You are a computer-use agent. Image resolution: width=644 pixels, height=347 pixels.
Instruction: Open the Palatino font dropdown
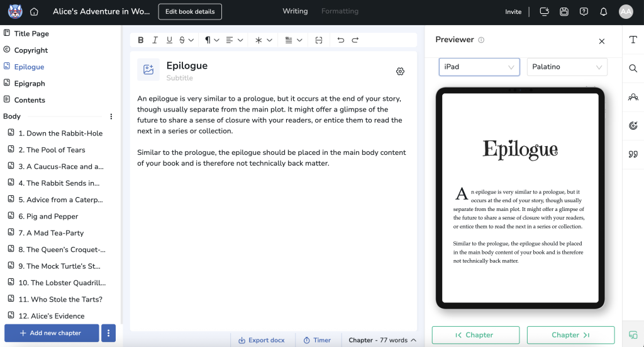coord(567,67)
